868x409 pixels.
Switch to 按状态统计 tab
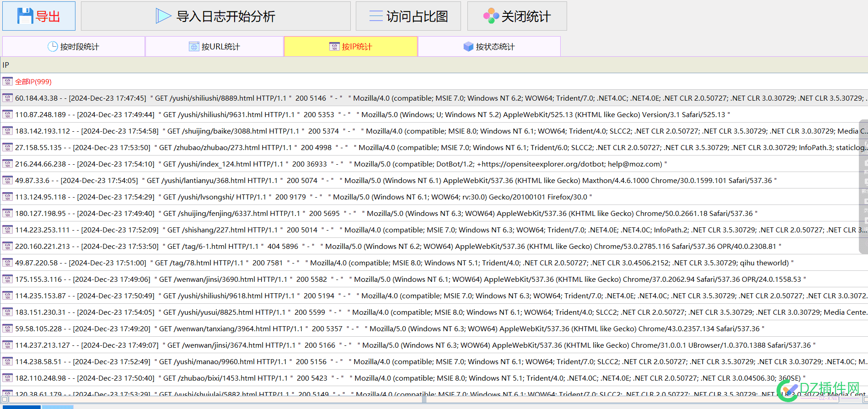pyautogui.click(x=489, y=46)
